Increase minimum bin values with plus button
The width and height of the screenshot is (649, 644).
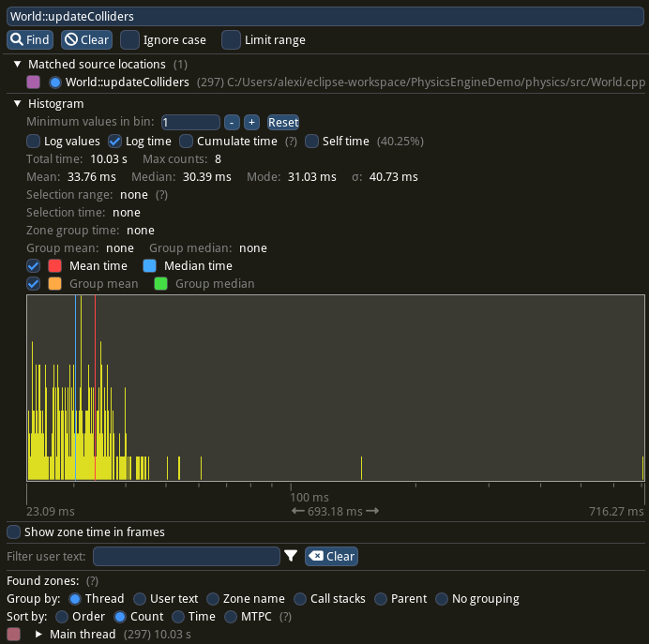point(251,123)
